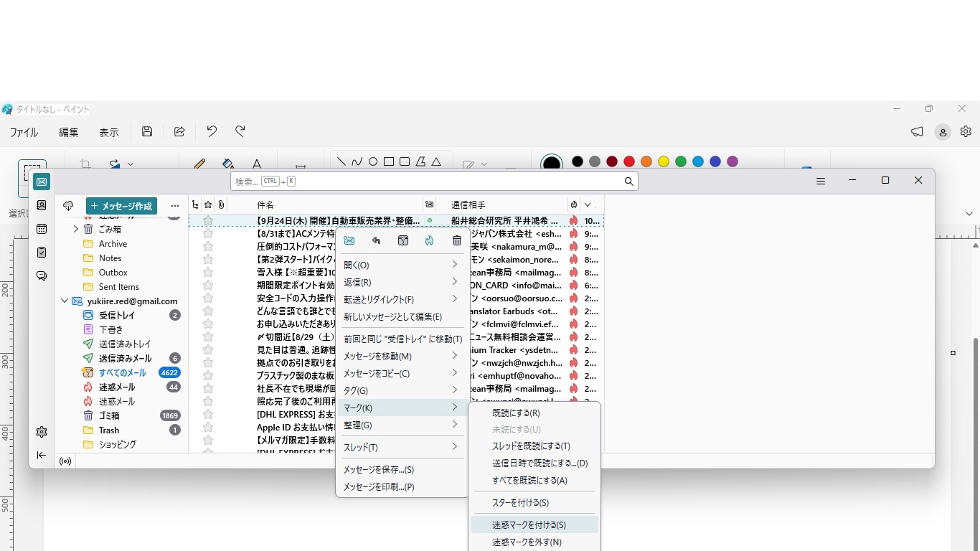Toggle star on 【第2弾スタート】バイク message
Screen dimensions: 980x551
(208, 260)
